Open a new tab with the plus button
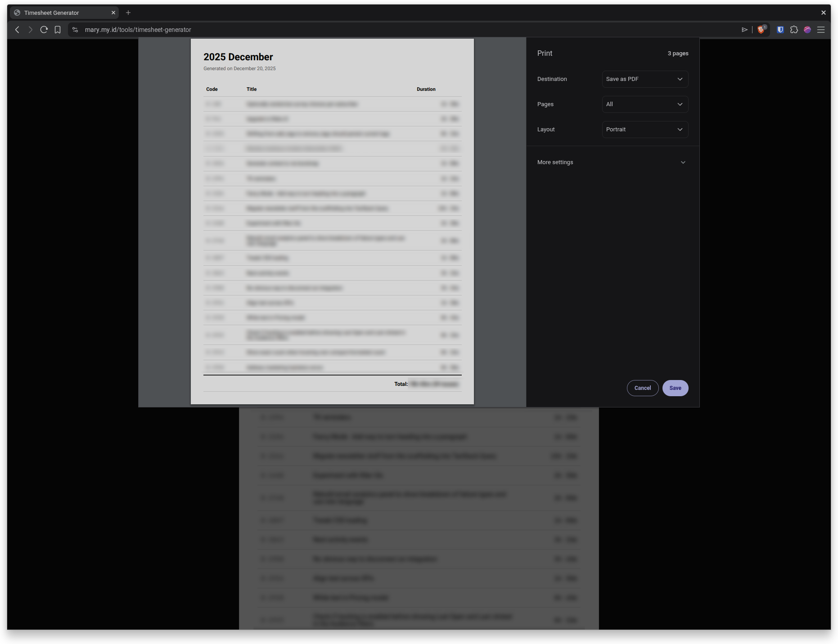The width and height of the screenshot is (838, 644). pyautogui.click(x=128, y=13)
